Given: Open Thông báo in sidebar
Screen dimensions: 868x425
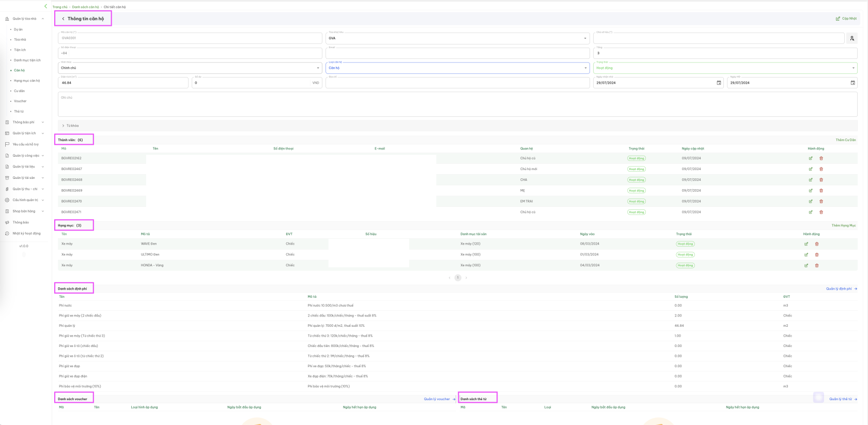Looking at the screenshot, I should click(17, 222).
